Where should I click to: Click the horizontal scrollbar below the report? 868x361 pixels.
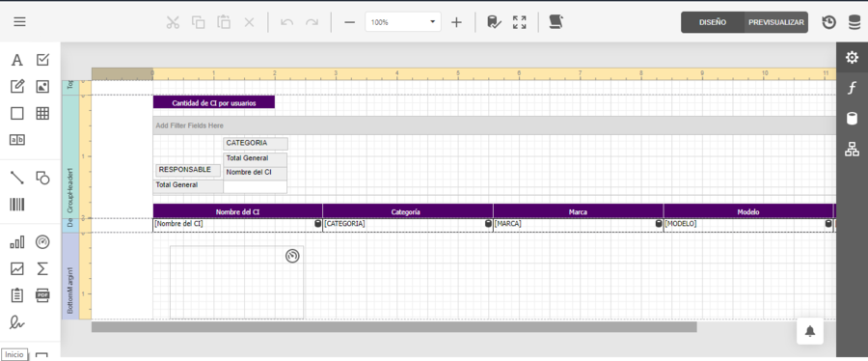394,327
